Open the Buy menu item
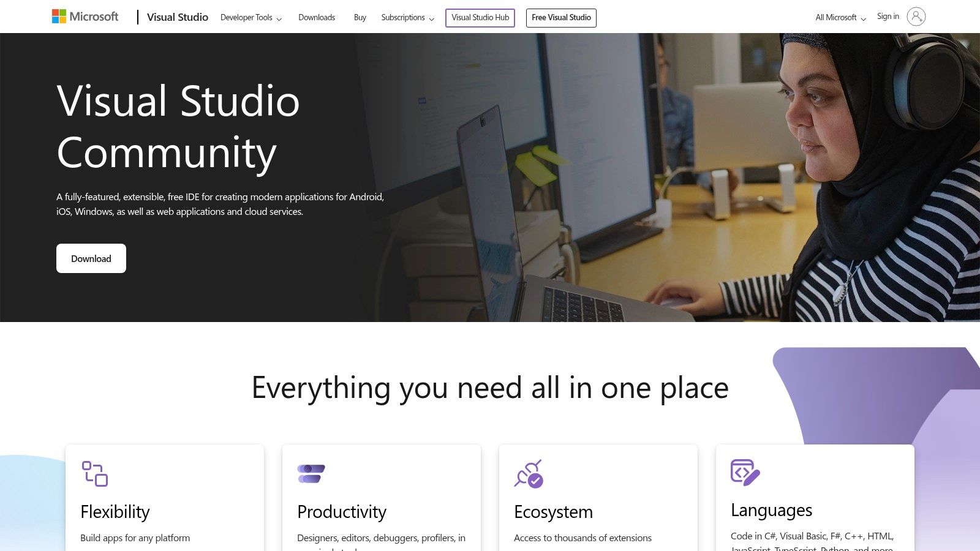The image size is (980, 551). pyautogui.click(x=360, y=18)
